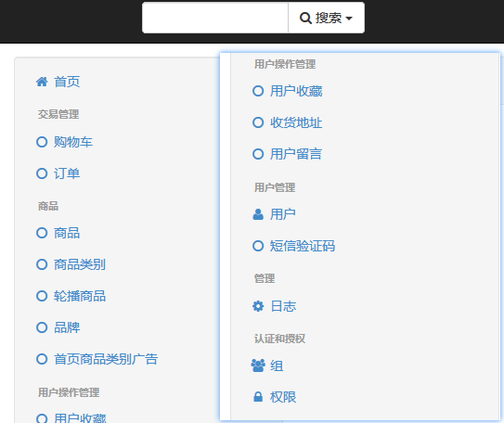Click the person icon beside 用户
This screenshot has height=423, width=504.
click(x=258, y=214)
